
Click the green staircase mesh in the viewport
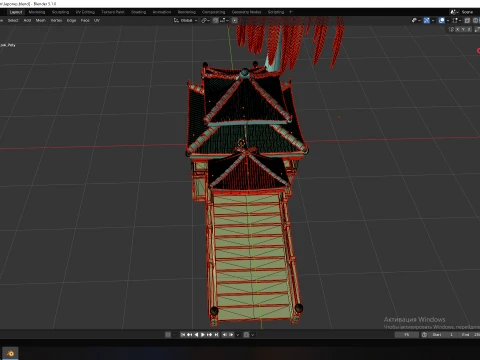click(252, 257)
